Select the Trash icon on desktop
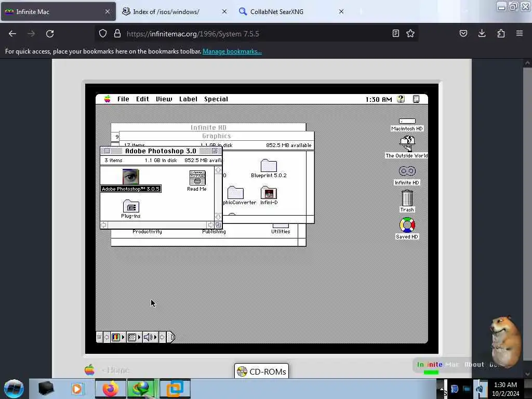 point(407,198)
